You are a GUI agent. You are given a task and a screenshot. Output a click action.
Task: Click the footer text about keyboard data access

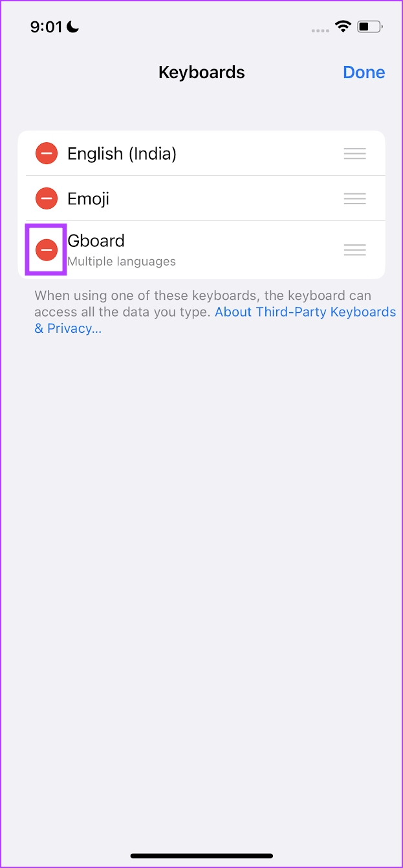pos(202,304)
